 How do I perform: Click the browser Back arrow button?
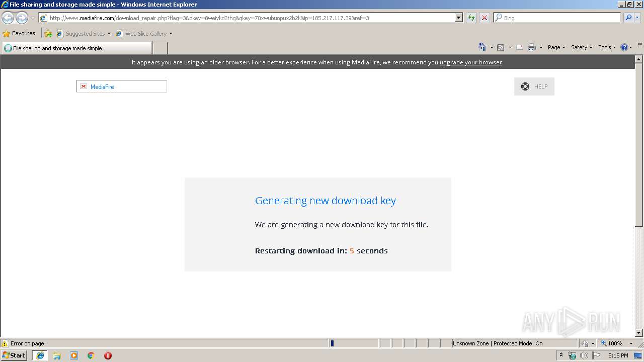click(8, 18)
